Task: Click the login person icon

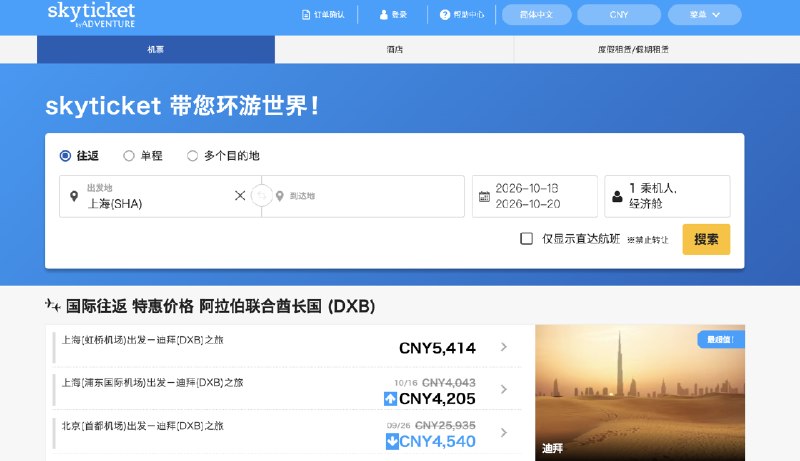Action: (x=383, y=15)
